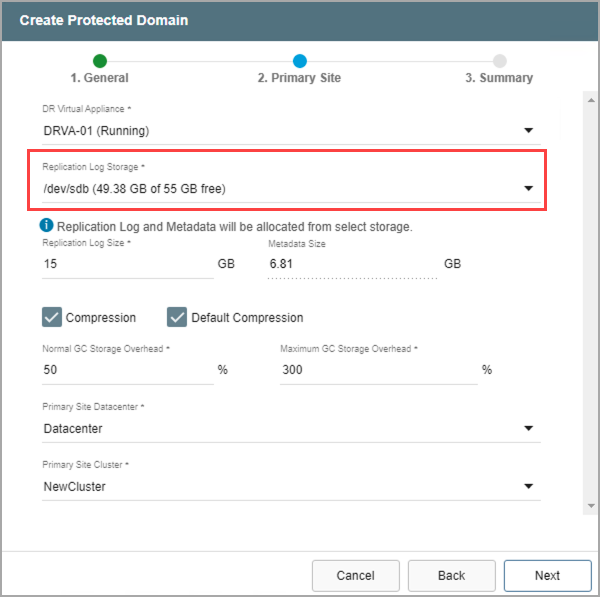Click the gray Summary step circle

500,61
